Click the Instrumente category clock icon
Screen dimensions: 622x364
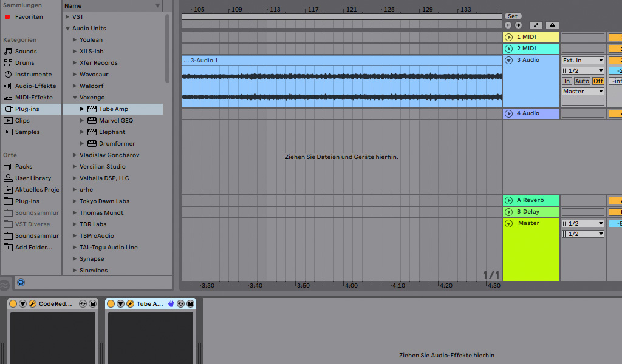tap(8, 74)
